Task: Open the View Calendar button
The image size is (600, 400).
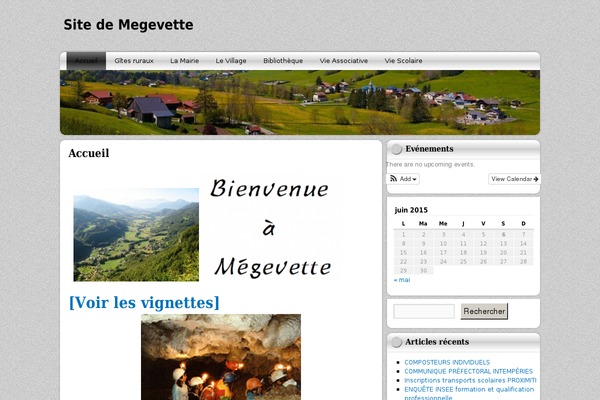Action: point(515,179)
